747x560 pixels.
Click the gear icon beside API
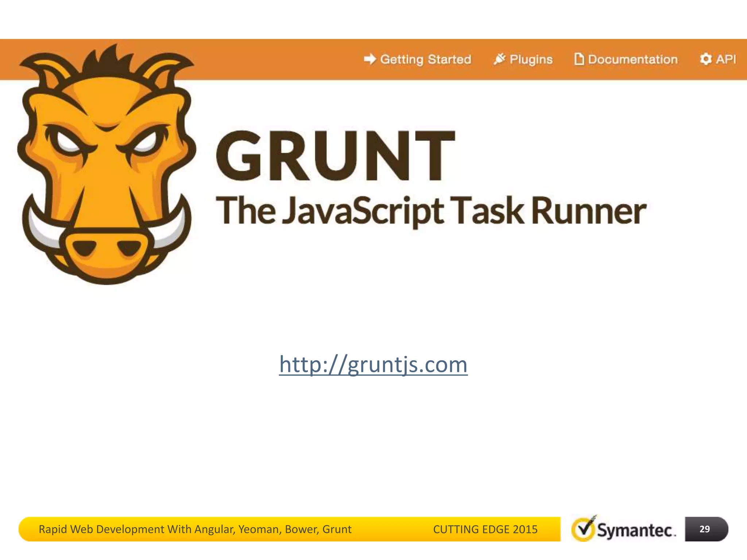tap(706, 59)
